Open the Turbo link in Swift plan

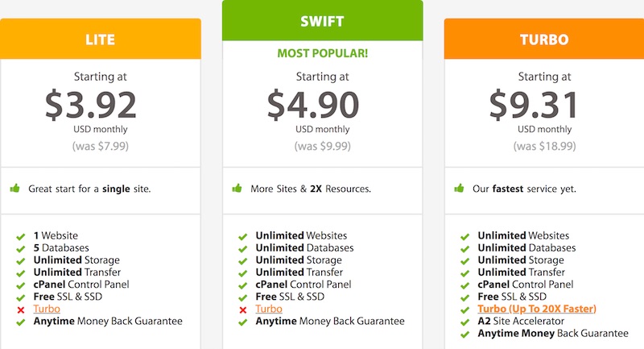pyautogui.click(x=269, y=309)
